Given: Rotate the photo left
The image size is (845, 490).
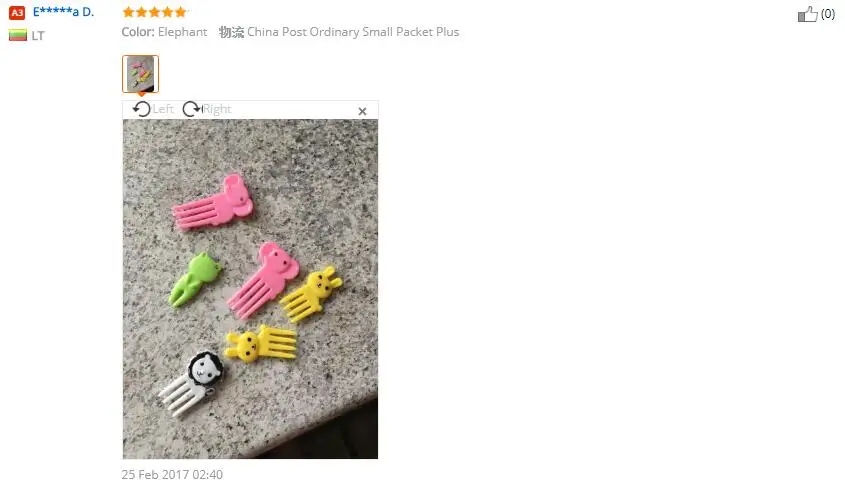Looking at the screenshot, I should click(141, 109).
